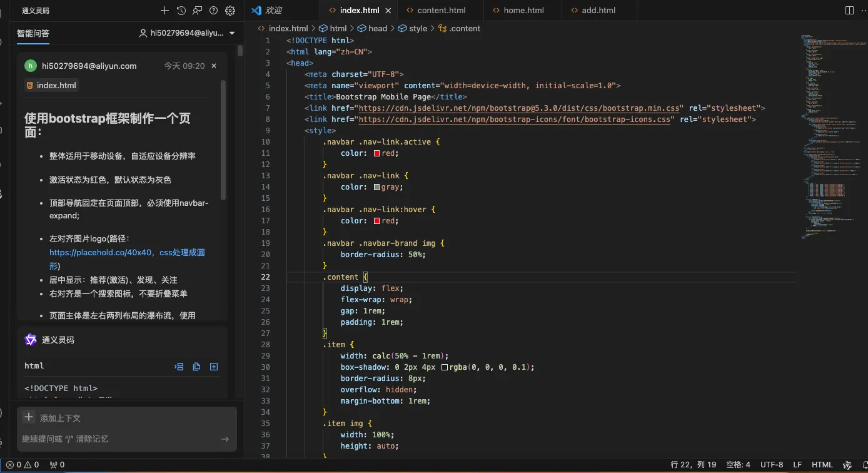Open the account dropdown hi50279694@aliyu...
The width and height of the screenshot is (868, 473).
(x=187, y=33)
